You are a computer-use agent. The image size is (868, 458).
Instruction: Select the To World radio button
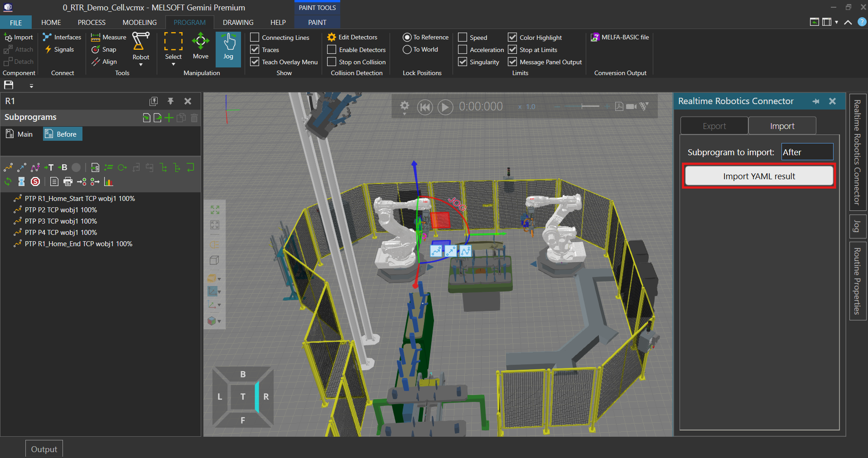tap(407, 49)
